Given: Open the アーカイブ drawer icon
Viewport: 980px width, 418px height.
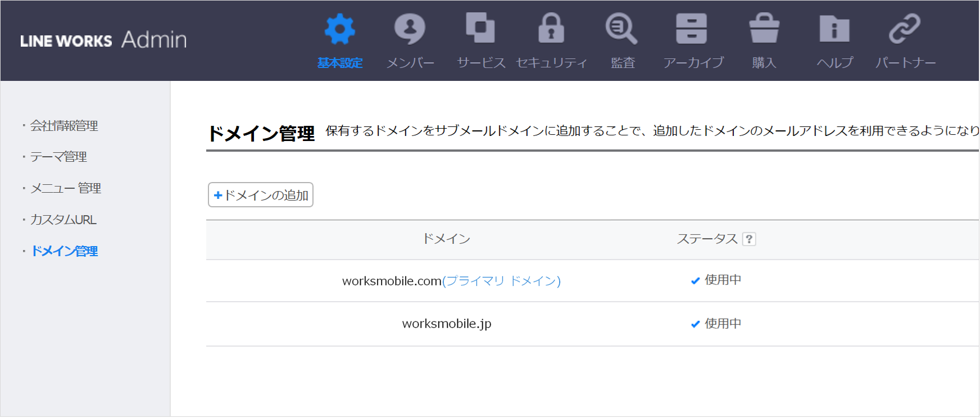Looking at the screenshot, I should coord(691,29).
